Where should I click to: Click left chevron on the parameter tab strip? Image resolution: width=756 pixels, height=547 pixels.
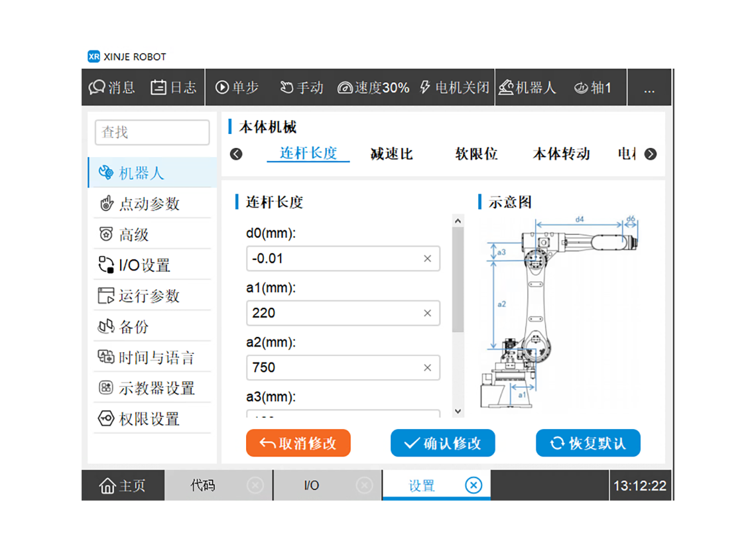[236, 154]
